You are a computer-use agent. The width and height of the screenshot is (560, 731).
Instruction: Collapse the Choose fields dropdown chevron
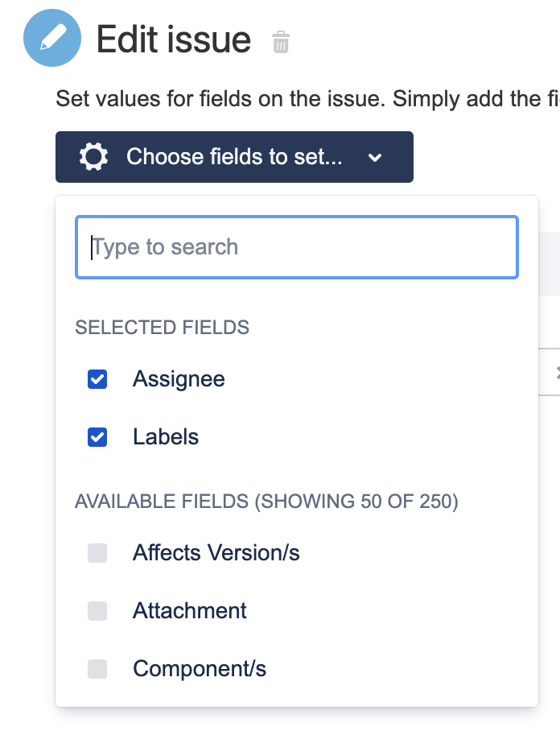(375, 158)
